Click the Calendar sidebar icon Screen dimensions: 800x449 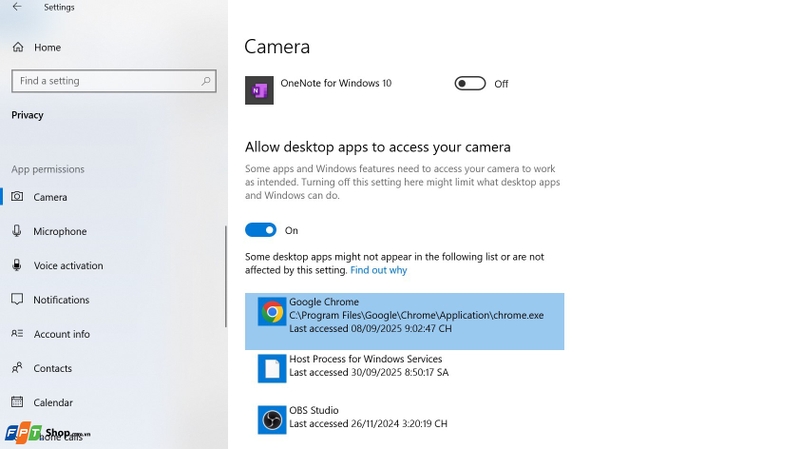17,402
